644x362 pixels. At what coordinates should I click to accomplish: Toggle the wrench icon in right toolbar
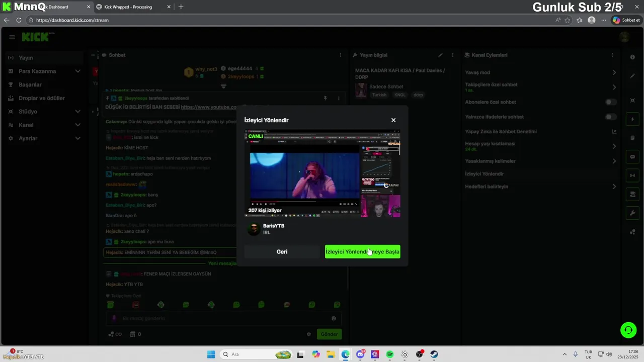pyautogui.click(x=632, y=213)
